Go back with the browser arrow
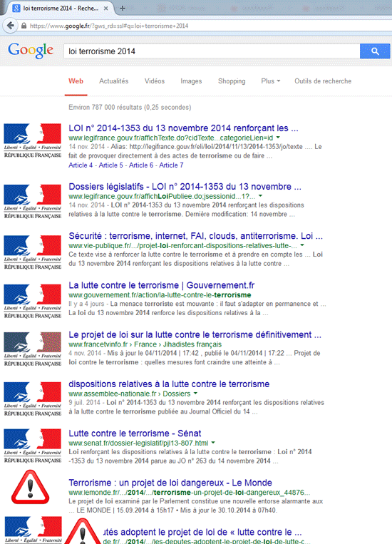This screenshot has height=544, width=392. 11,26
